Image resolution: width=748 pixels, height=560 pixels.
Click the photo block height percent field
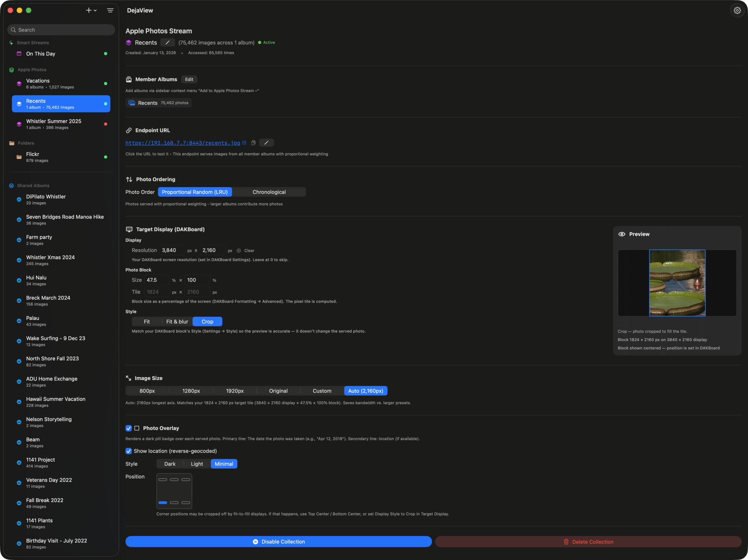pos(197,280)
